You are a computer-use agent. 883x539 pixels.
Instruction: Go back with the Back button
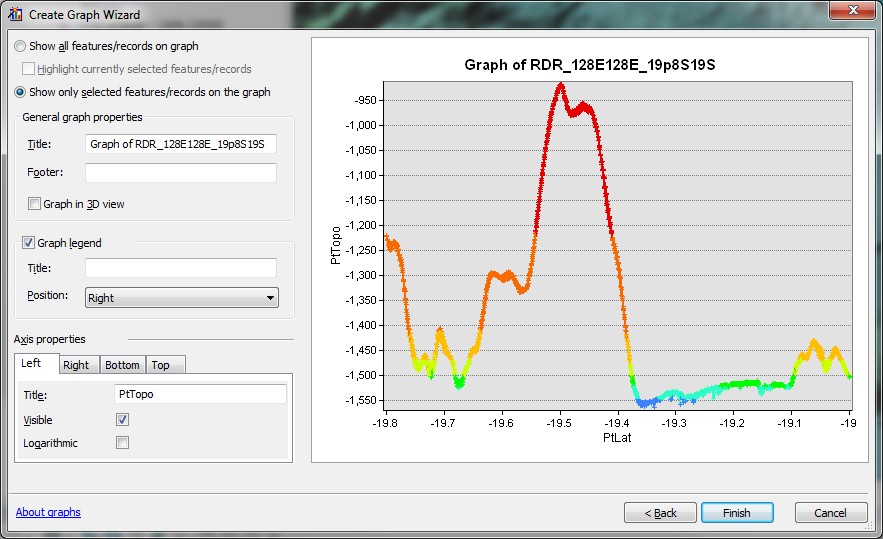tap(660, 513)
